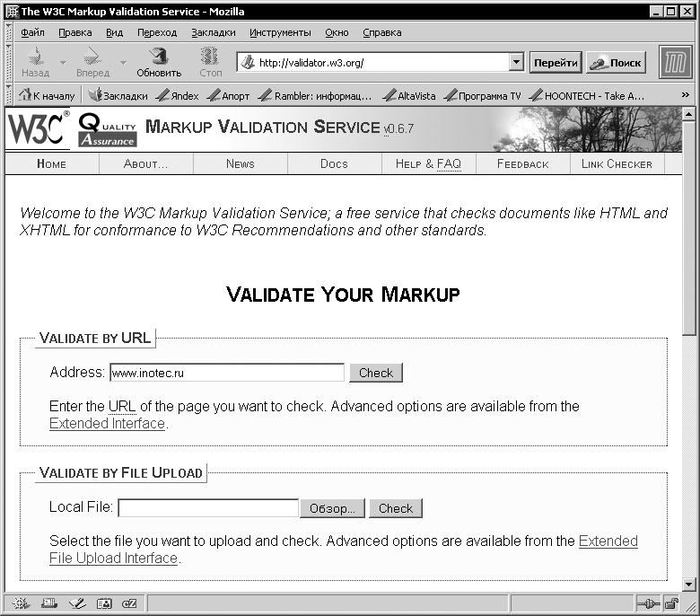Open Composer from the status bar pen icon

[x=76, y=603]
